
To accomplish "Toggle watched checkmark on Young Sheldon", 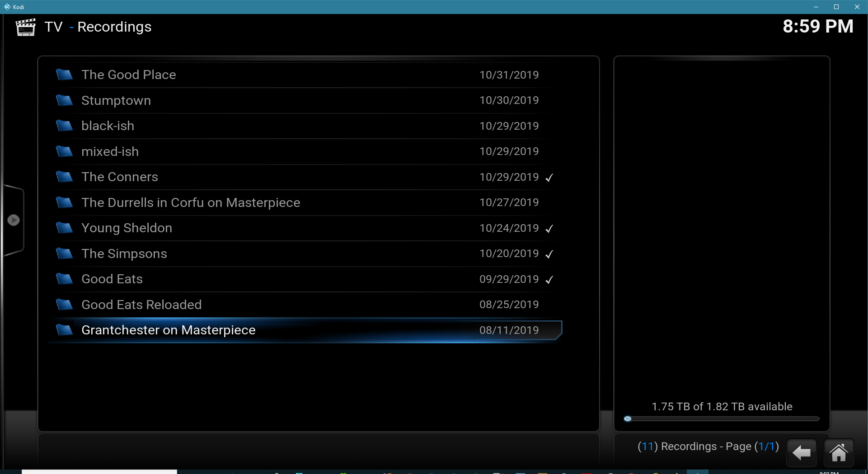I will (549, 229).
